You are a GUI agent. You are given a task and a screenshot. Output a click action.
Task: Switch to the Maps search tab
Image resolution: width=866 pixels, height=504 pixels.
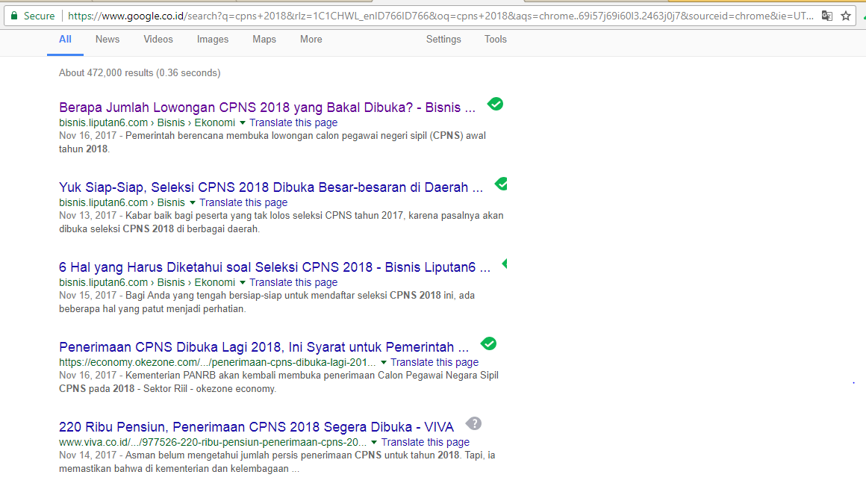pos(264,40)
